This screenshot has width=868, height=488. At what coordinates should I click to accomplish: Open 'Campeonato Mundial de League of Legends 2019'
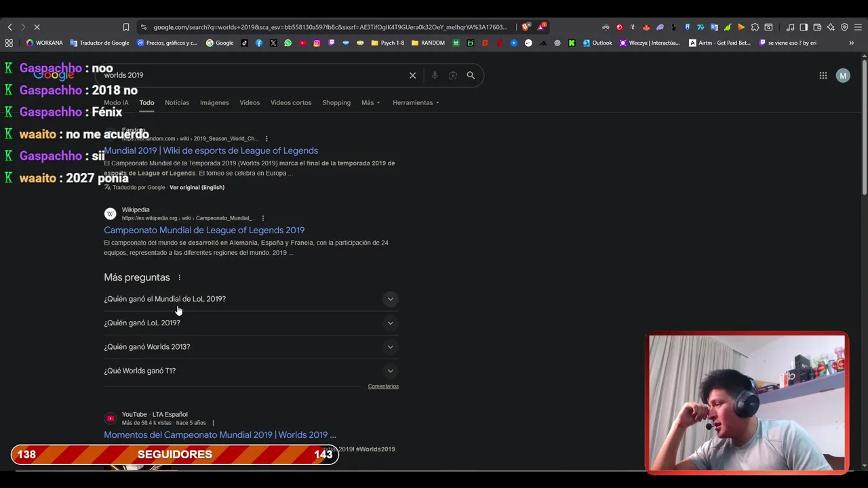(x=204, y=230)
